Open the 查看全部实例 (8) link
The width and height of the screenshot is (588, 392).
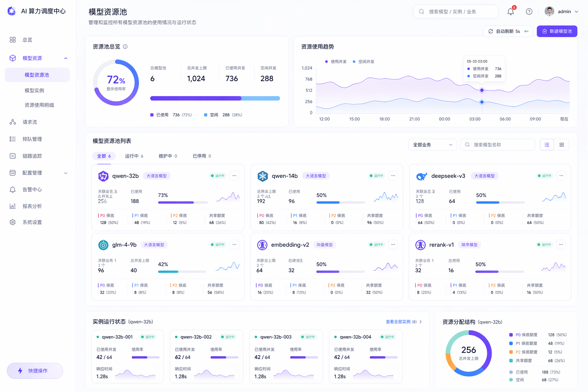(403, 322)
